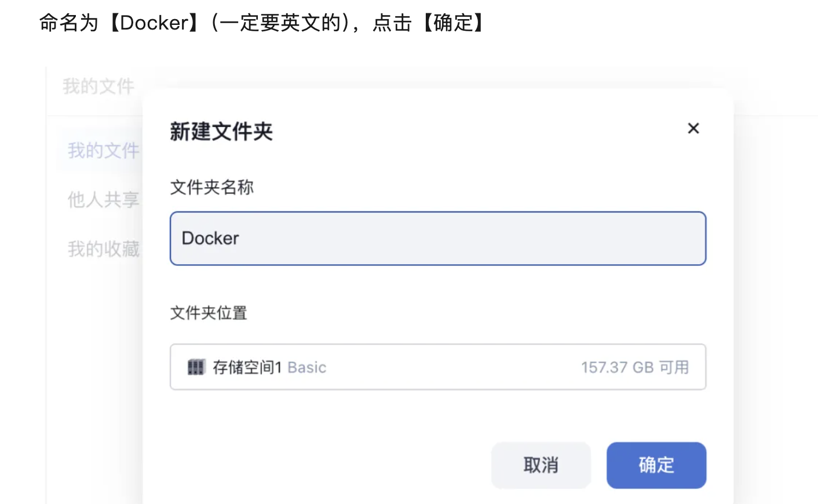The height and width of the screenshot is (504, 818).
Task: Open 我的文件 in the left sidebar
Action: (x=103, y=151)
